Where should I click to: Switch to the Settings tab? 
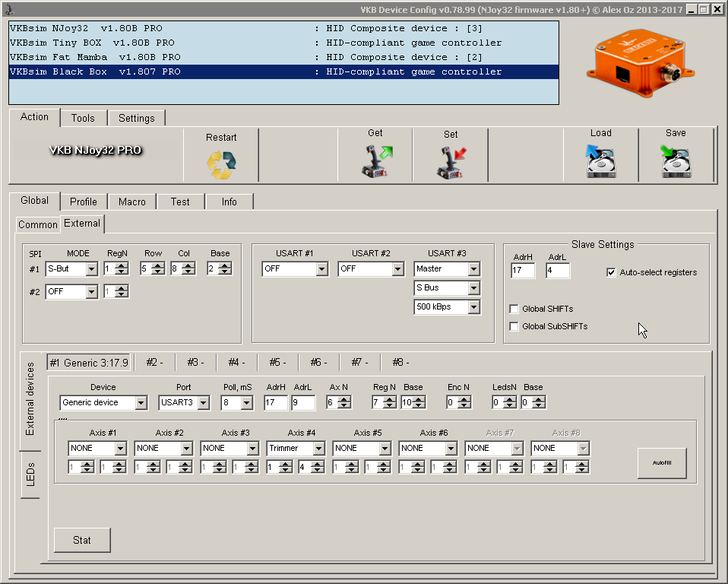point(137,118)
